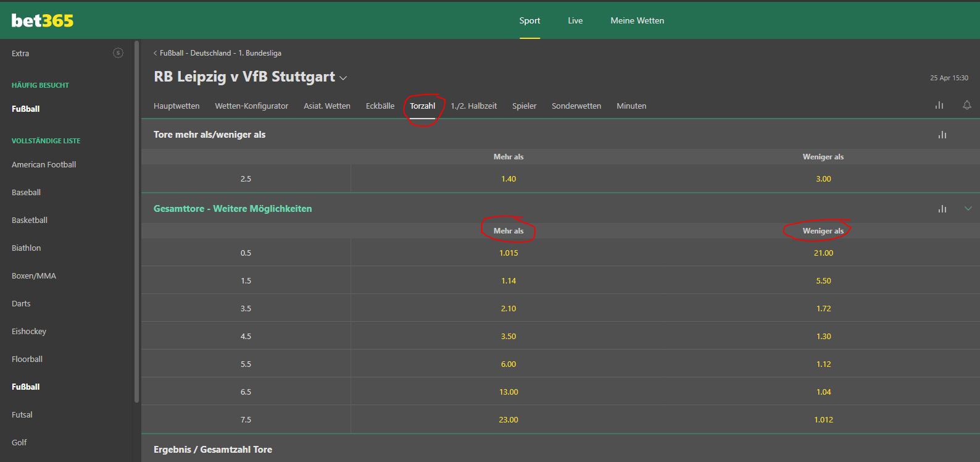Select the 1./2. Halbzeit tab
The image size is (980, 462).
click(x=474, y=106)
